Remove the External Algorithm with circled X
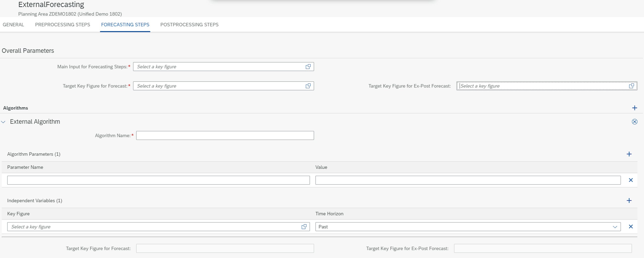Image resolution: width=644 pixels, height=258 pixels. pyautogui.click(x=634, y=122)
